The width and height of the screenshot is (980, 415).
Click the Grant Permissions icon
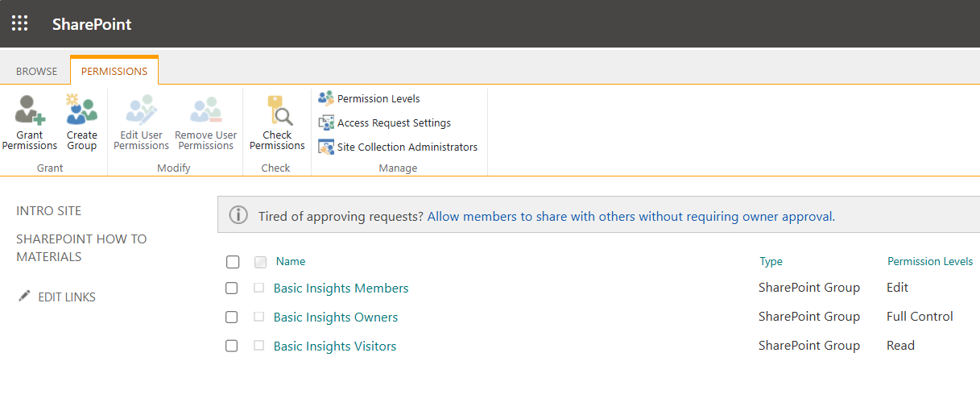click(30, 110)
